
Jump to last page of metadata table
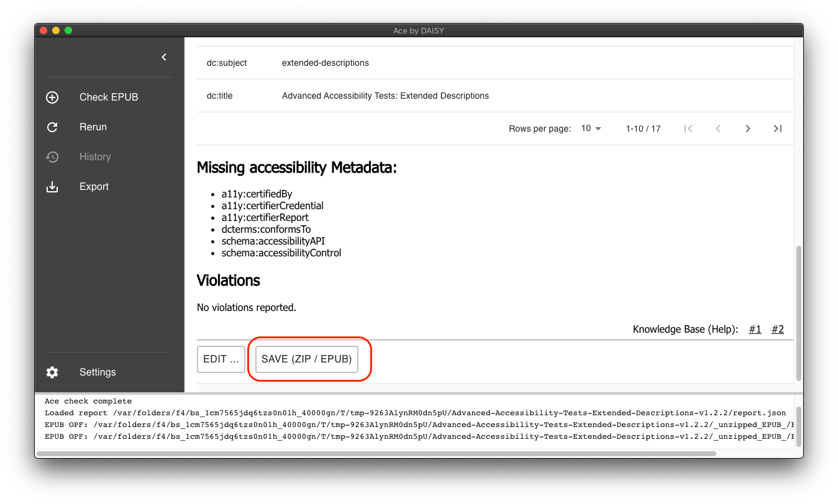tap(777, 128)
